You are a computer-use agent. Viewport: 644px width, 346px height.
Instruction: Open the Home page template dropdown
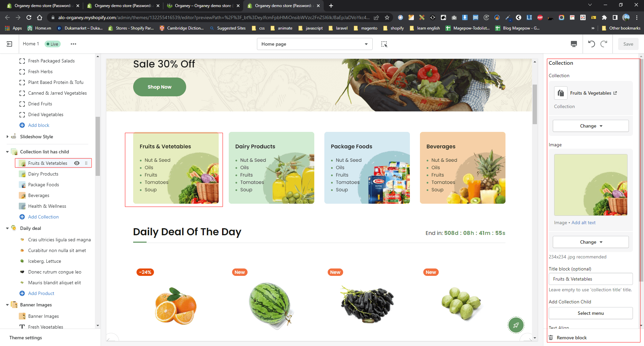point(315,44)
